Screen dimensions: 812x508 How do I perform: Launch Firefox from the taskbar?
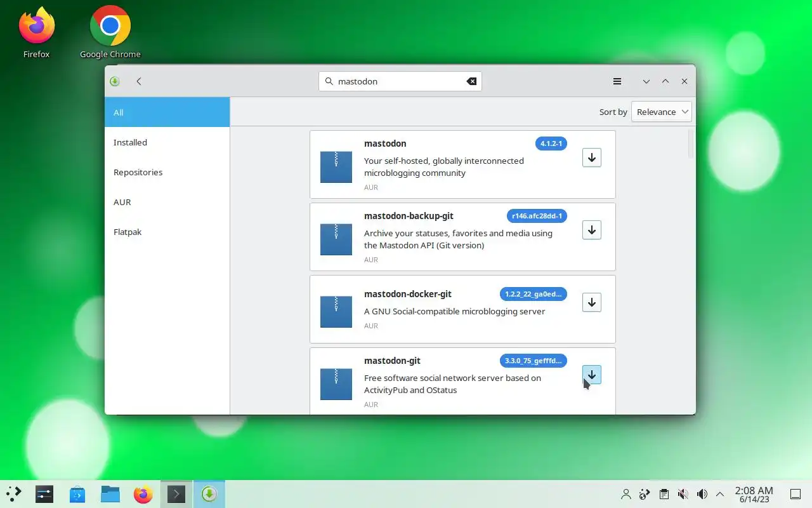[143, 494]
